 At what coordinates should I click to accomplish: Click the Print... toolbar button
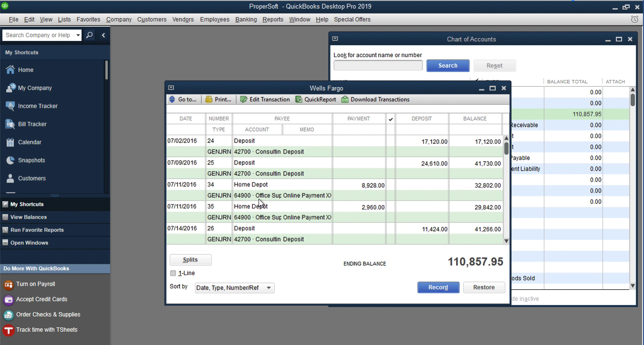[x=218, y=99]
